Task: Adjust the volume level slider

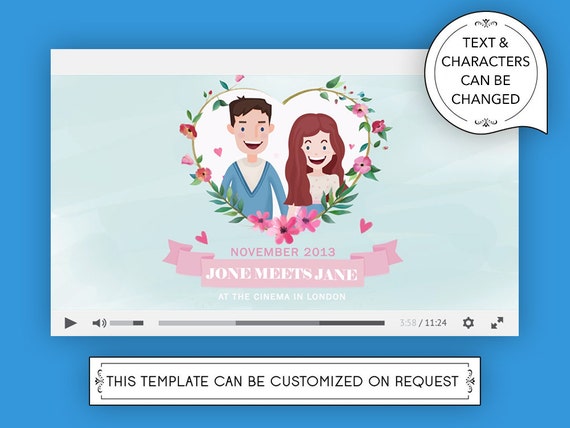Action: [x=127, y=323]
